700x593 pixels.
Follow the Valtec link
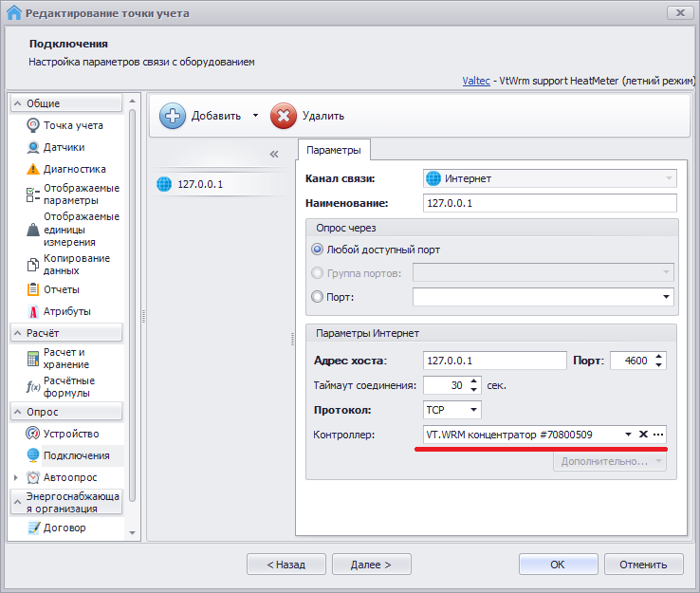coord(475,82)
